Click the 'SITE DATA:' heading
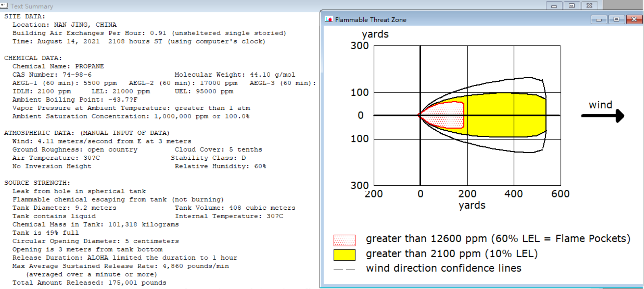 25,16
